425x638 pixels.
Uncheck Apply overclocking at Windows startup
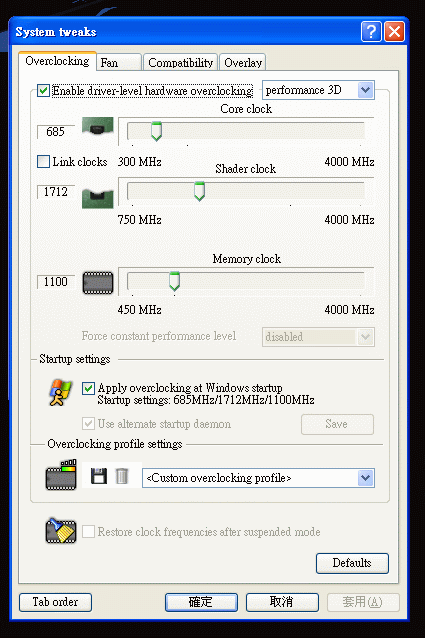tap(88, 388)
